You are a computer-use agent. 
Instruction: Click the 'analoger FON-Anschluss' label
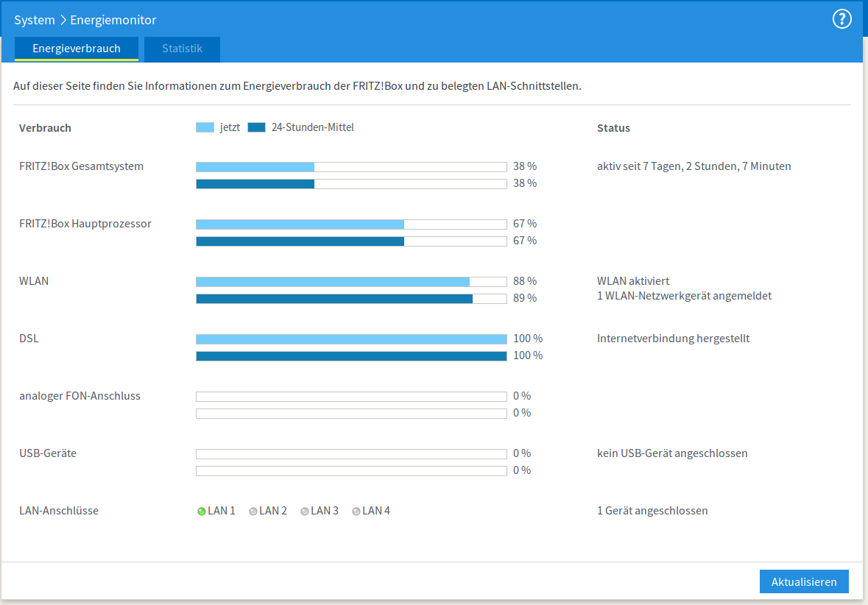pos(80,396)
